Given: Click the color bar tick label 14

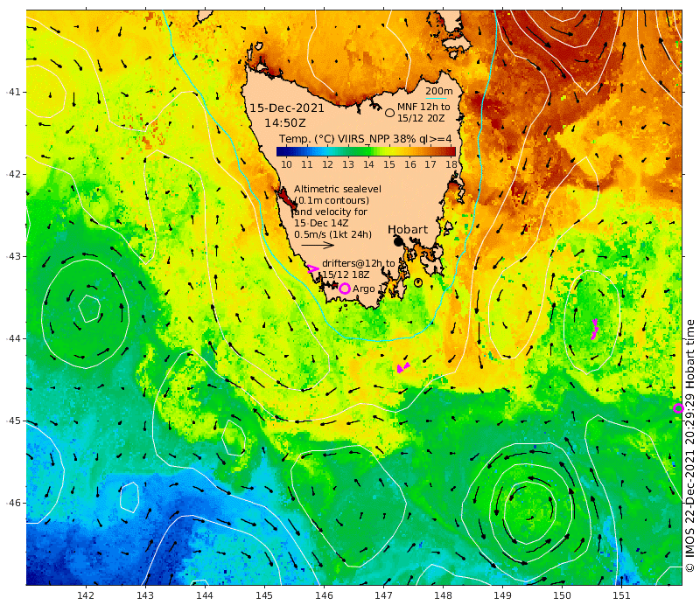Looking at the screenshot, I should point(368,164).
